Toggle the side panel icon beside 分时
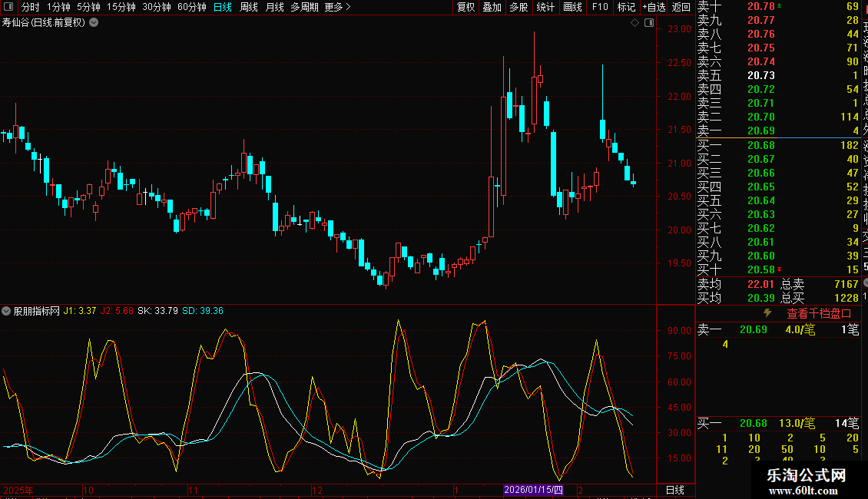Viewport: 868px width, 499px height. tap(9, 7)
